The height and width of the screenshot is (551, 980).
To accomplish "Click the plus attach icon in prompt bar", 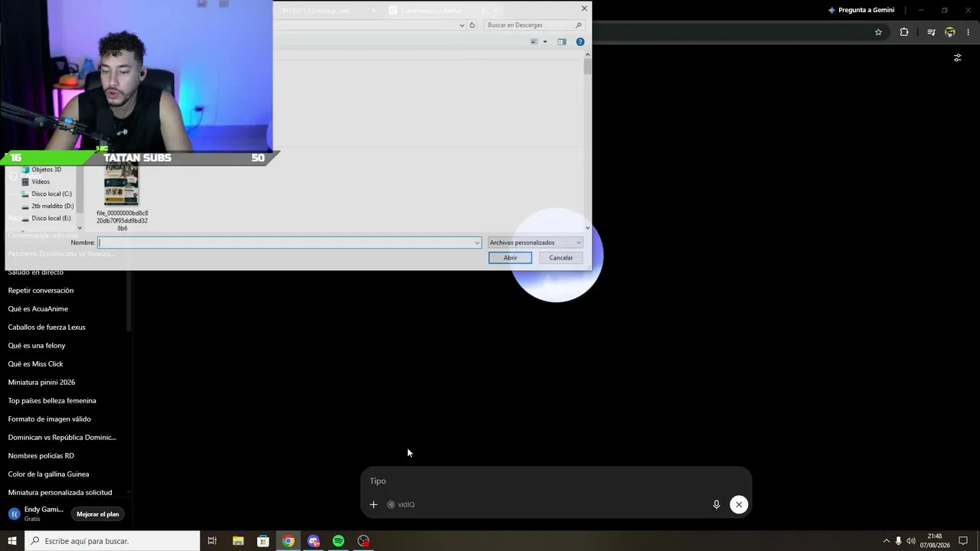I will 374,504.
